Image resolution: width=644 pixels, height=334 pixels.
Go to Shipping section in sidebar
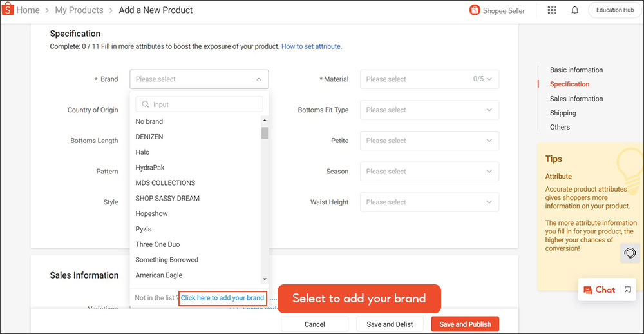(563, 113)
